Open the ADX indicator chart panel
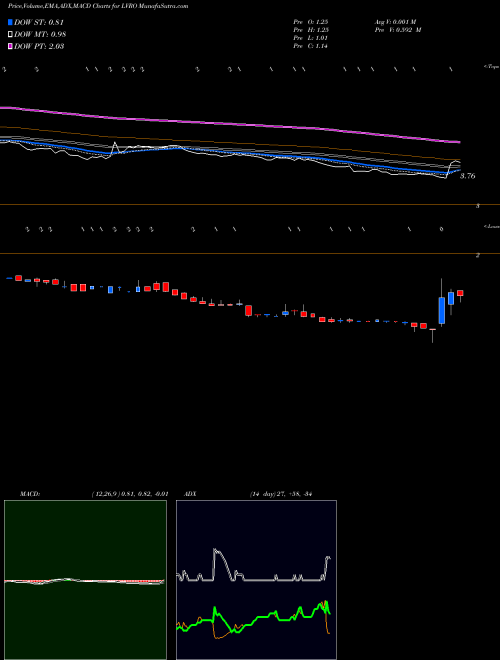The height and width of the screenshot is (660, 500). coord(256,580)
